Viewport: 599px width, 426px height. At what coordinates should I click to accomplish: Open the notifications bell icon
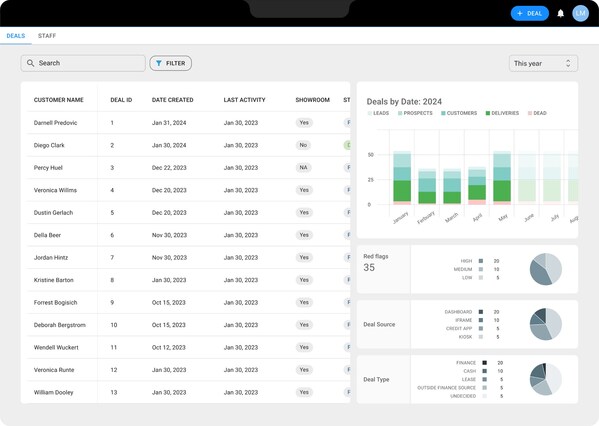click(x=560, y=14)
